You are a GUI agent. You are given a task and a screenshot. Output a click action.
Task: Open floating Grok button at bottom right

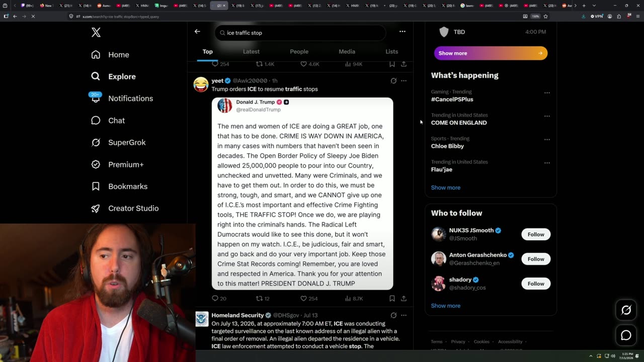pos(626,310)
